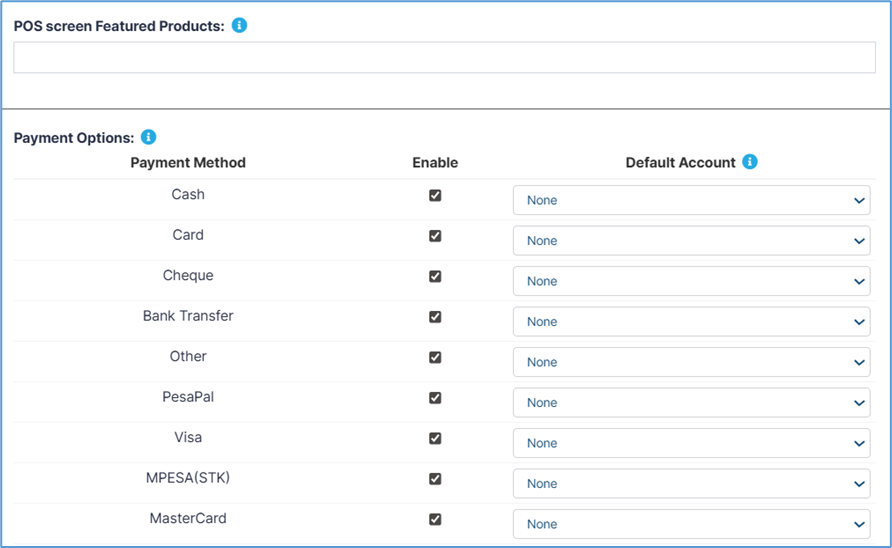Toggle the Other payment method checkbox
Screen dimensions: 892x548
tap(435, 357)
